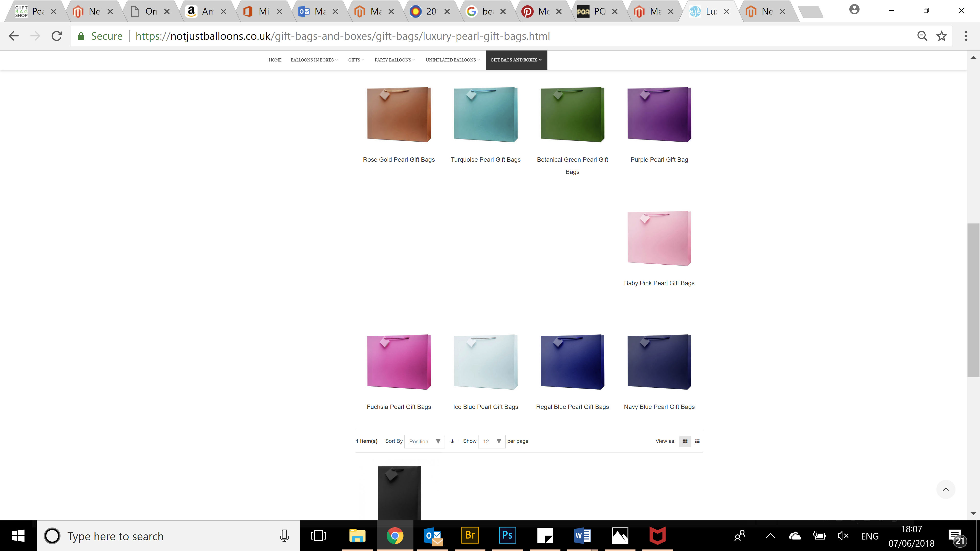Click the descending sort direction arrow
Image resolution: width=980 pixels, height=551 pixels.
click(452, 442)
